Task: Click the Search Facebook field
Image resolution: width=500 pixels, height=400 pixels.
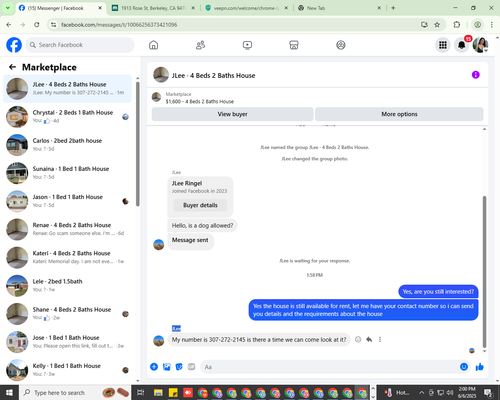Action: click(x=80, y=45)
